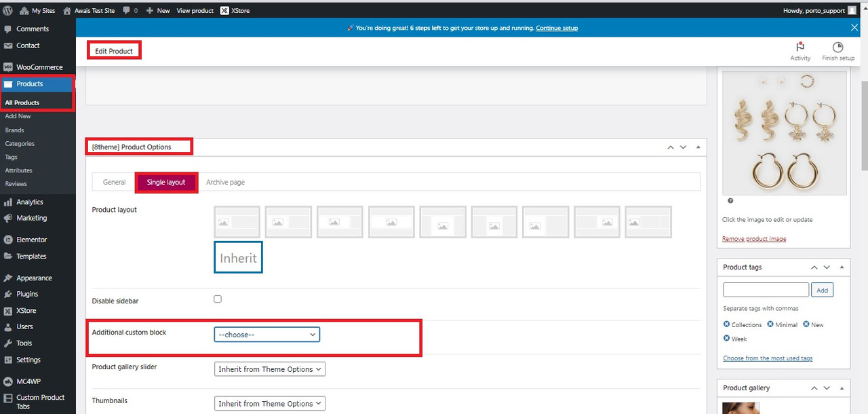Switch to the General tab
This screenshot has width=868, height=414.
pyautogui.click(x=114, y=182)
